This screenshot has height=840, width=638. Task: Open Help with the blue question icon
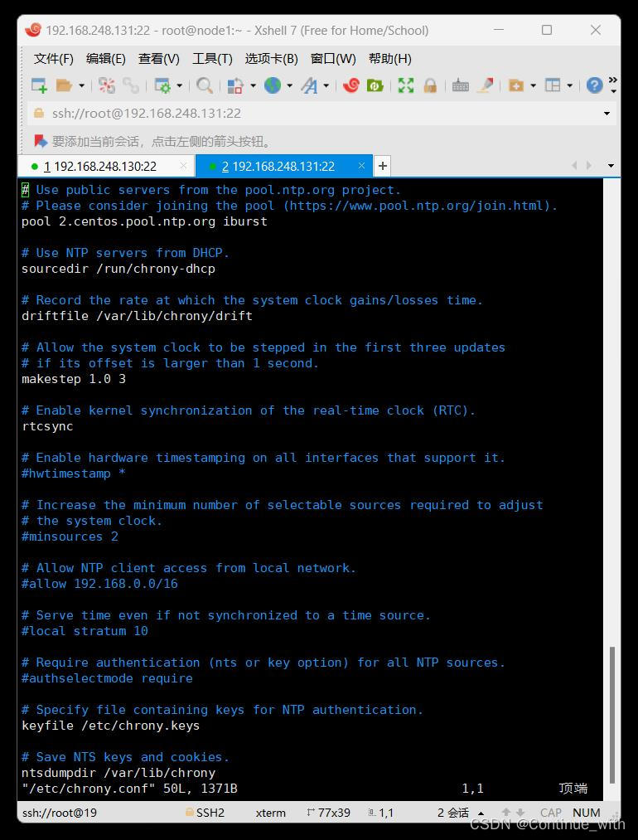(x=595, y=85)
